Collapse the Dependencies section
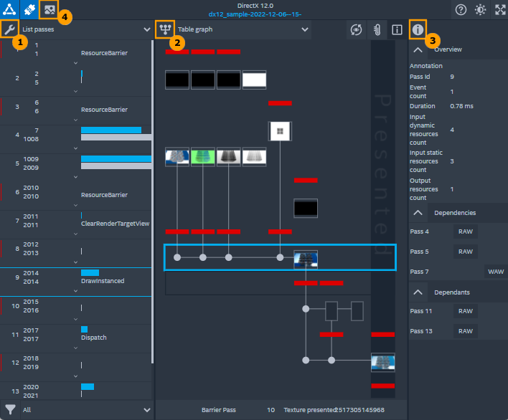508x420 pixels. point(418,213)
